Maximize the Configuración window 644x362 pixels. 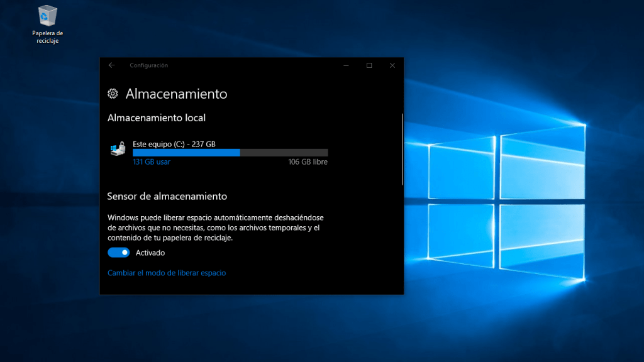click(369, 65)
